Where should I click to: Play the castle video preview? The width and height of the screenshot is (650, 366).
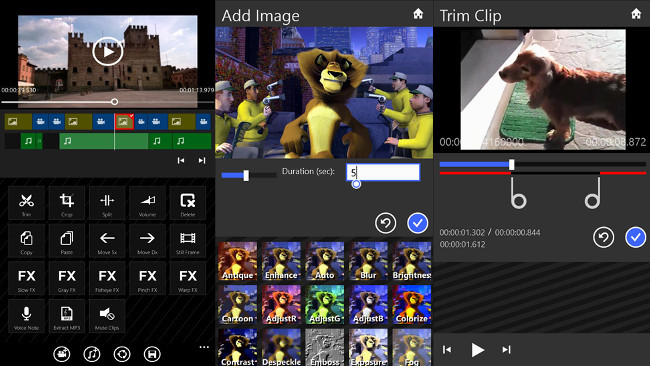click(107, 52)
